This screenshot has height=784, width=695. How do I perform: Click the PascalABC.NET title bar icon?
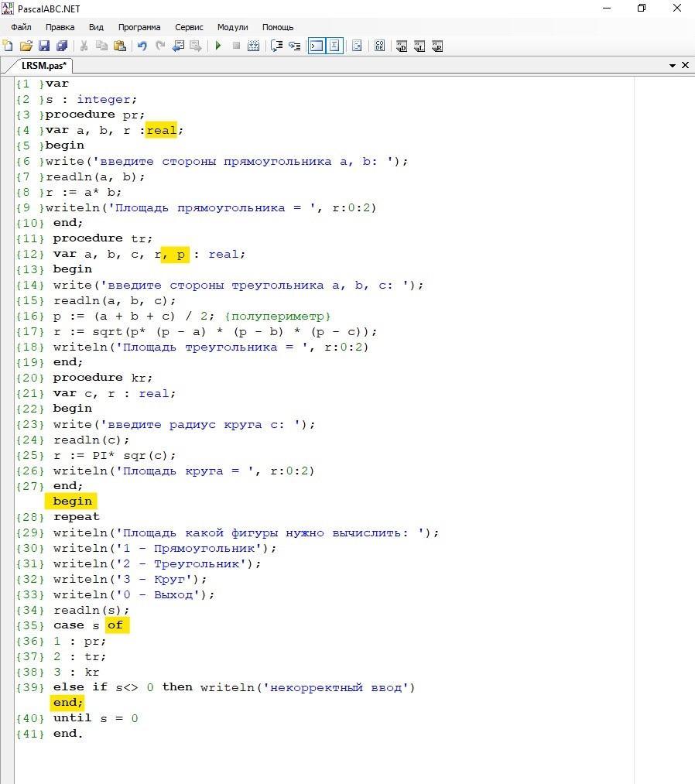(x=8, y=8)
